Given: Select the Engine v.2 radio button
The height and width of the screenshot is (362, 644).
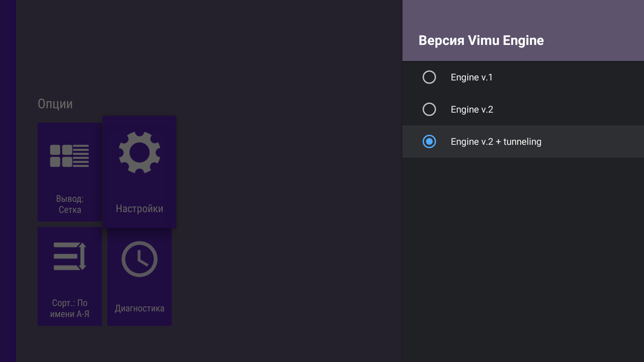Looking at the screenshot, I should 429,109.
